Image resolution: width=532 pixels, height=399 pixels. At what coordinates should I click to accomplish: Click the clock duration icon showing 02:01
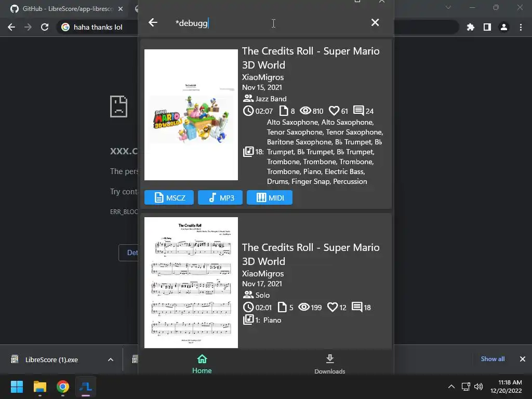(x=248, y=308)
